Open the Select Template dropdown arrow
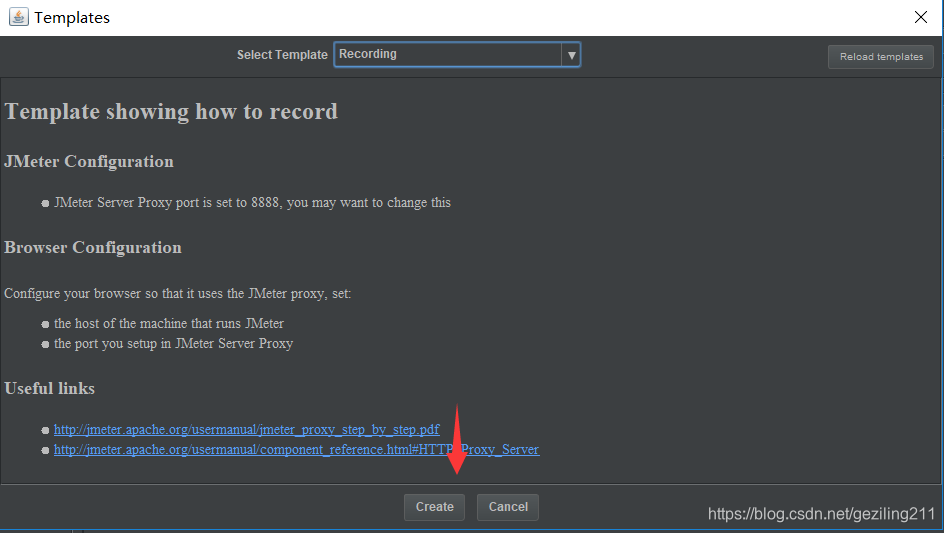Image resolution: width=944 pixels, height=533 pixels. tap(571, 55)
